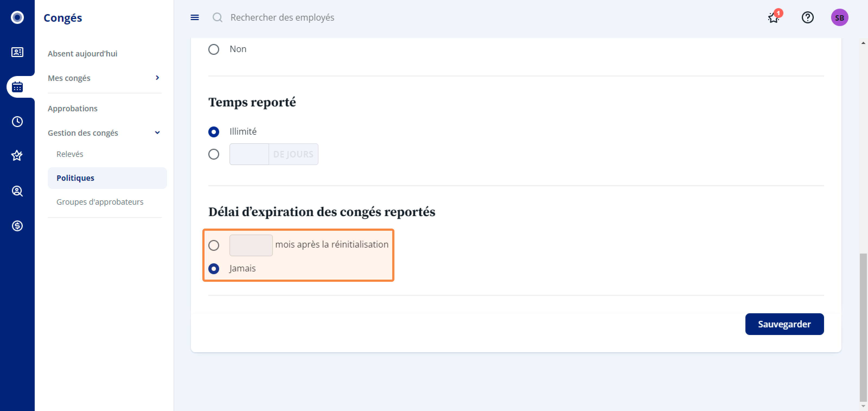Viewport: 868px width, 411px height.
Task: Click Délai d'expiration des congés reportés heading
Action: click(x=322, y=212)
